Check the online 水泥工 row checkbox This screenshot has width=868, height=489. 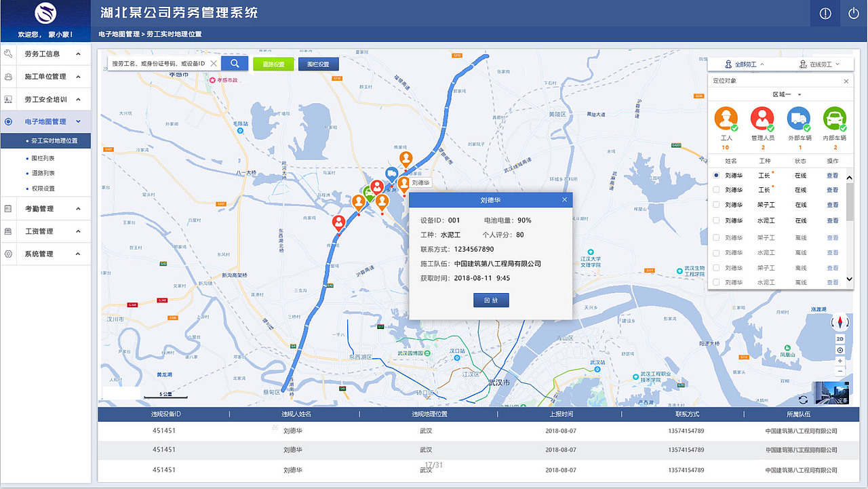coord(716,220)
